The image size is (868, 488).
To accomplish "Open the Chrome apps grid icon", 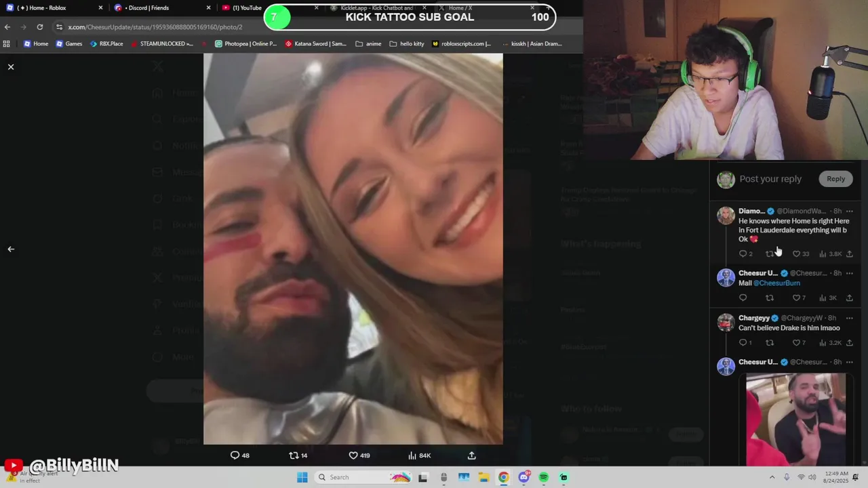I will (7, 43).
